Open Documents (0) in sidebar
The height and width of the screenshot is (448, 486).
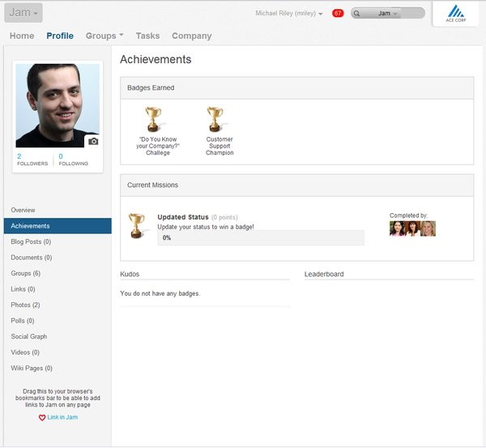pos(58,258)
